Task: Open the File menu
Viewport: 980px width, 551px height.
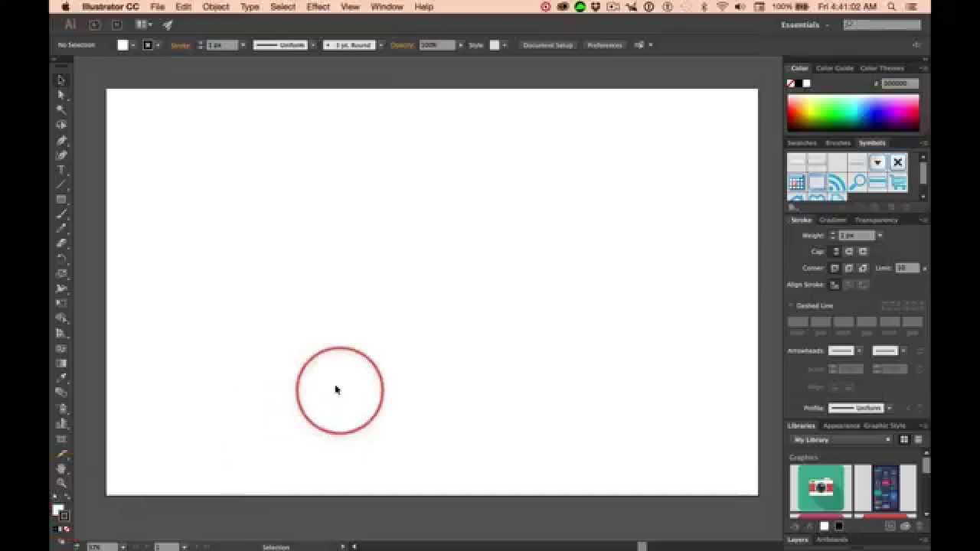Action: 158,6
